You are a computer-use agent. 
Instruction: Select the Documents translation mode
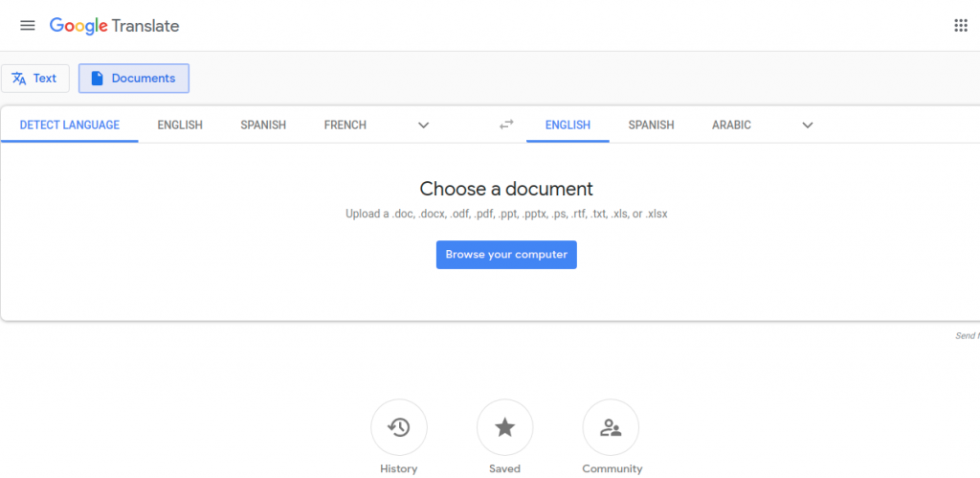[134, 79]
